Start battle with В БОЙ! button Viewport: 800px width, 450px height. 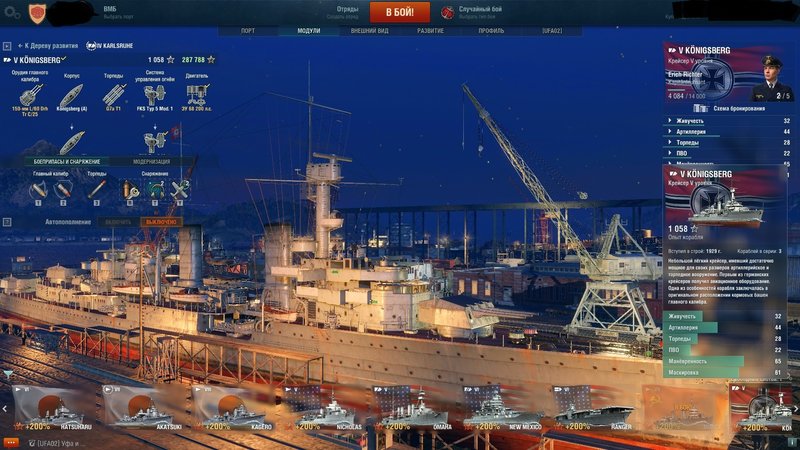[399, 12]
